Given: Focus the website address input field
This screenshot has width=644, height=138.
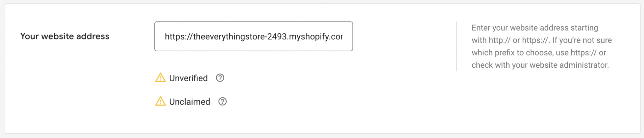Looking at the screenshot, I should [253, 37].
